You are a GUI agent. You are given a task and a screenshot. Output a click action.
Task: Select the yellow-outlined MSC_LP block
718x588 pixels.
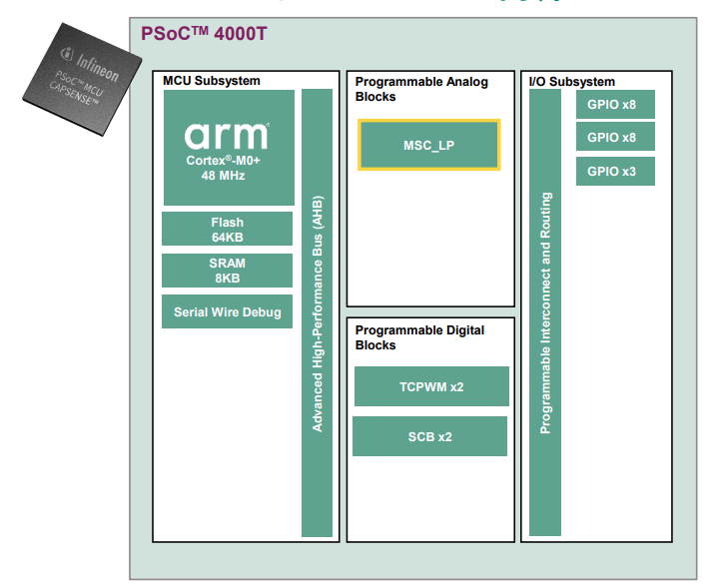point(429,146)
